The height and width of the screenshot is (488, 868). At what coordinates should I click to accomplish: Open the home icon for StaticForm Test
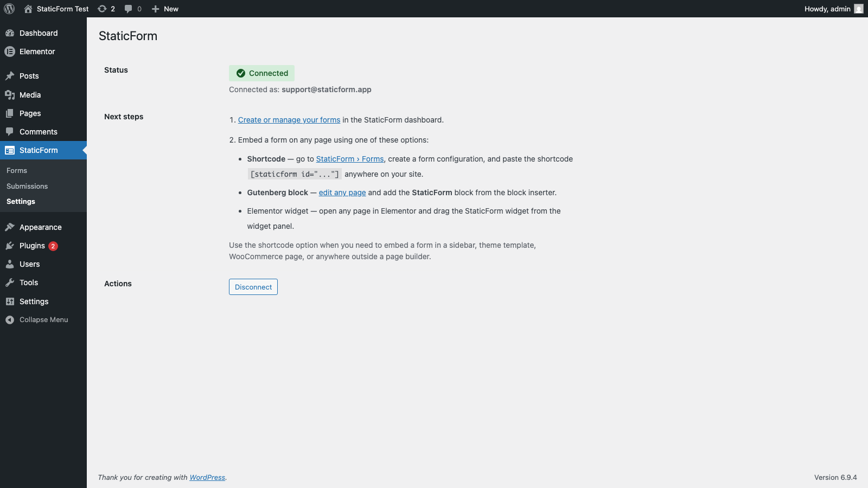coord(28,9)
